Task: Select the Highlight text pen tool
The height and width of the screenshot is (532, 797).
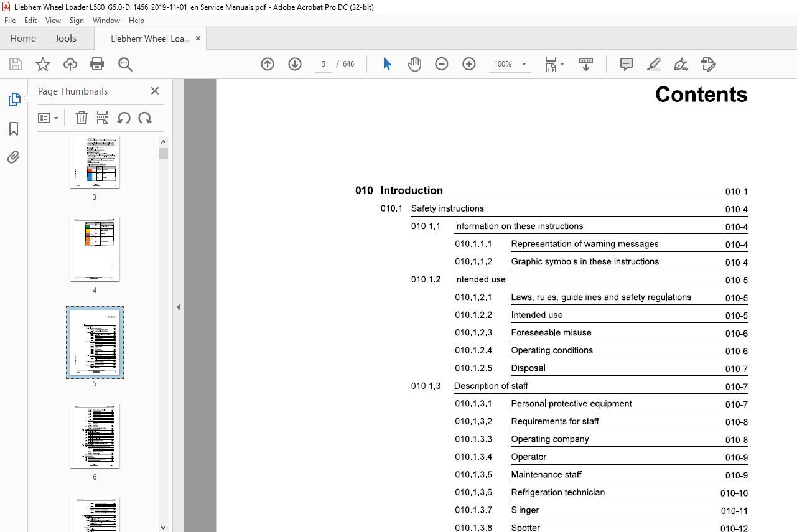Action: click(x=654, y=64)
